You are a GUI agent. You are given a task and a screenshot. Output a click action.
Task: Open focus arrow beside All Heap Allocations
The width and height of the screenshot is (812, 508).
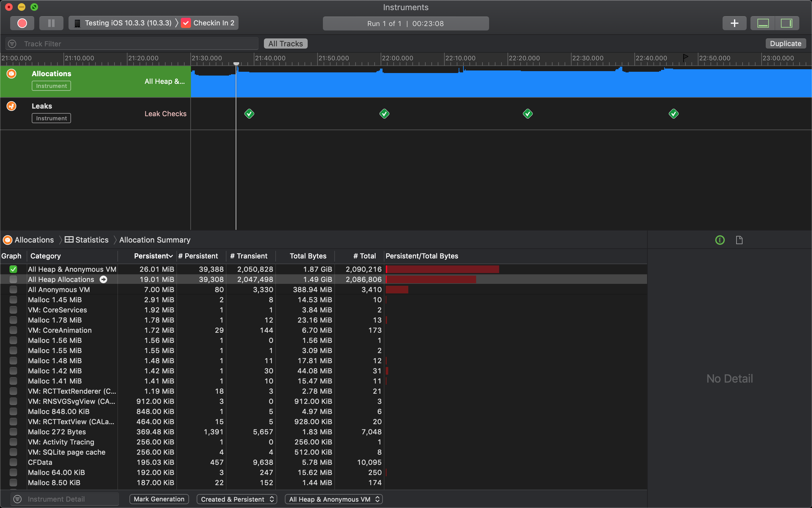point(104,279)
